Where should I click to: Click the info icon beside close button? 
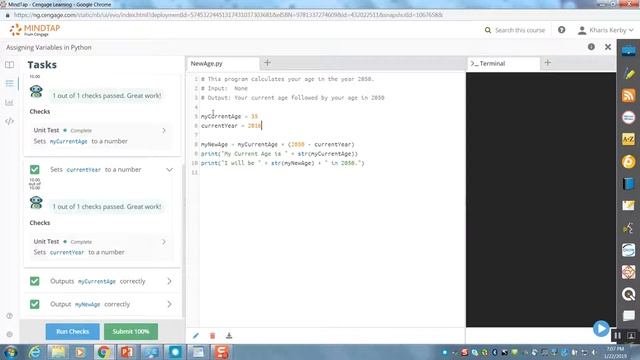(x=591, y=47)
